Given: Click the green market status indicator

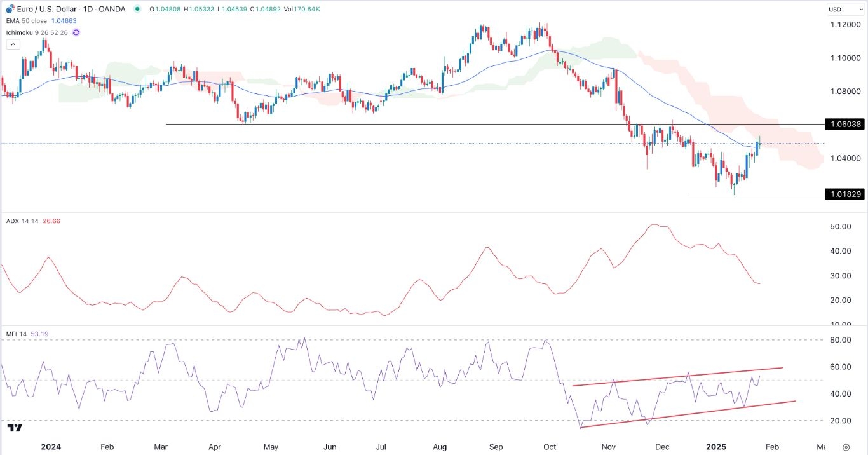Looking at the screenshot, I should [138, 9].
